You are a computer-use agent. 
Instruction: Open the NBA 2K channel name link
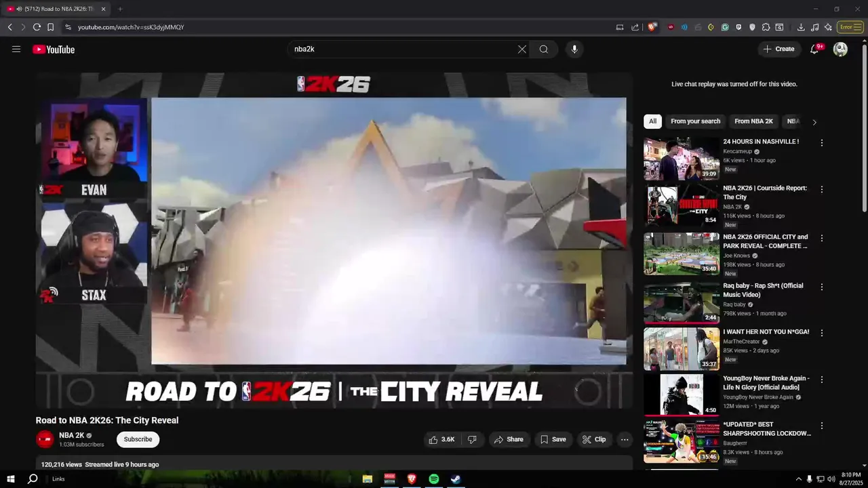pos(71,435)
